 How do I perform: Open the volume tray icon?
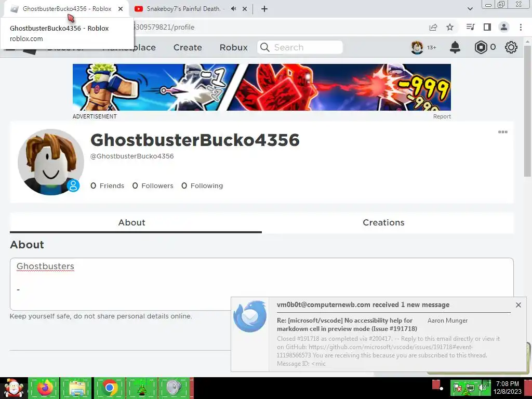click(482, 387)
